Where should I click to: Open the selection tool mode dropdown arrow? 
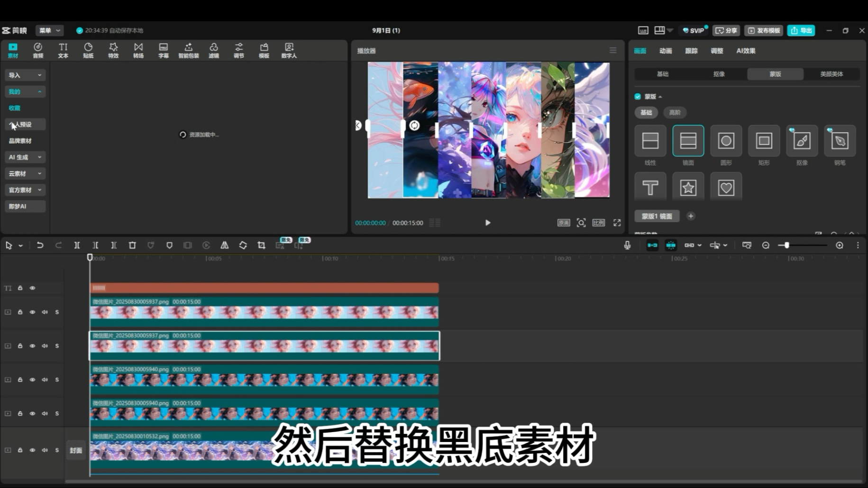coord(21,245)
